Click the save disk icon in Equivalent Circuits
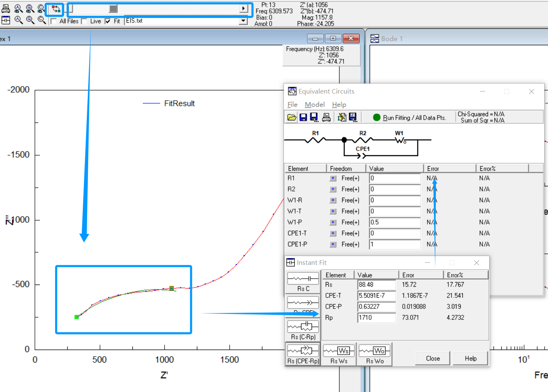Viewport: 548px width, 392px height. pyautogui.click(x=303, y=117)
